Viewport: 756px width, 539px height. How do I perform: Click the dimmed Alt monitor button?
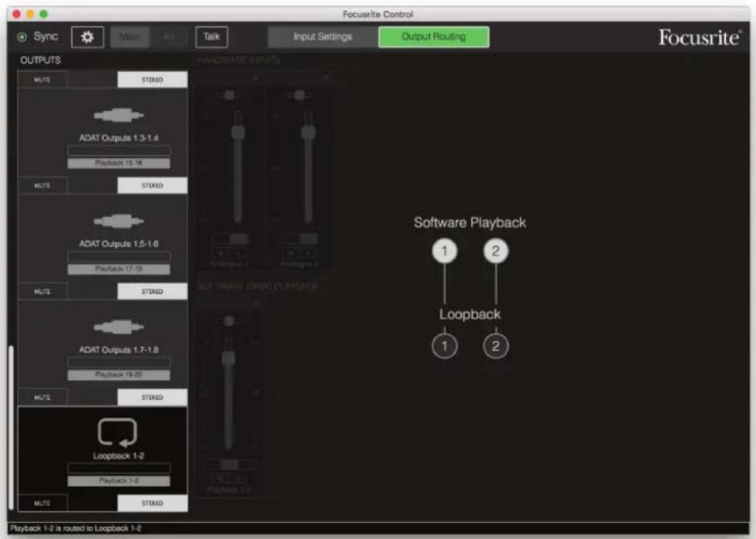[169, 37]
